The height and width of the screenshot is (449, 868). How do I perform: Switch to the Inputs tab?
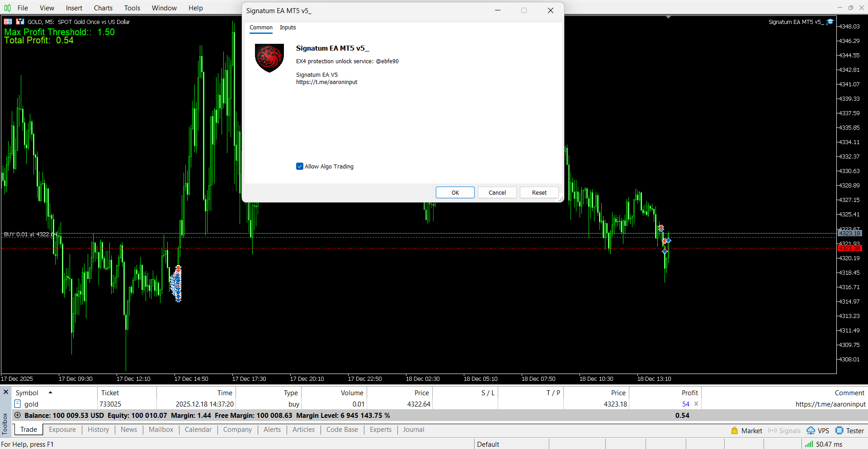[x=288, y=28]
